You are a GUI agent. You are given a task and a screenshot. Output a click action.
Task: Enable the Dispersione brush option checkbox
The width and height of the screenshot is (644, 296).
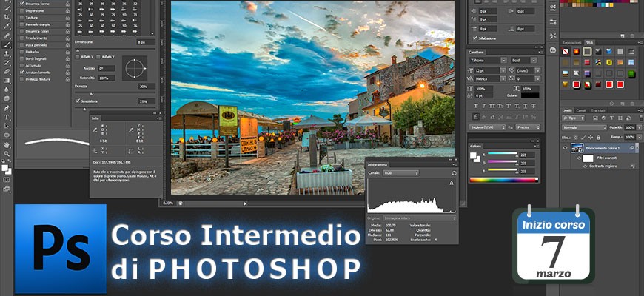[21, 11]
